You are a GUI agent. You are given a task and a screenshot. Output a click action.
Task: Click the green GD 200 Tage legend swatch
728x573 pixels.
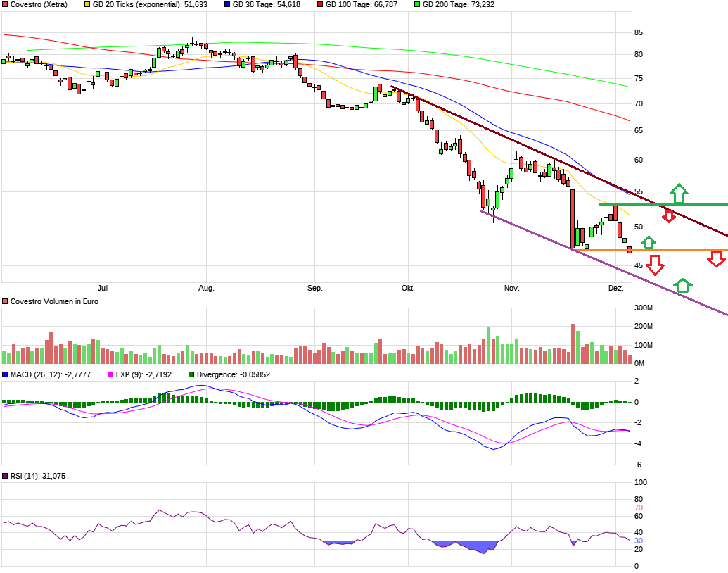(x=417, y=5)
